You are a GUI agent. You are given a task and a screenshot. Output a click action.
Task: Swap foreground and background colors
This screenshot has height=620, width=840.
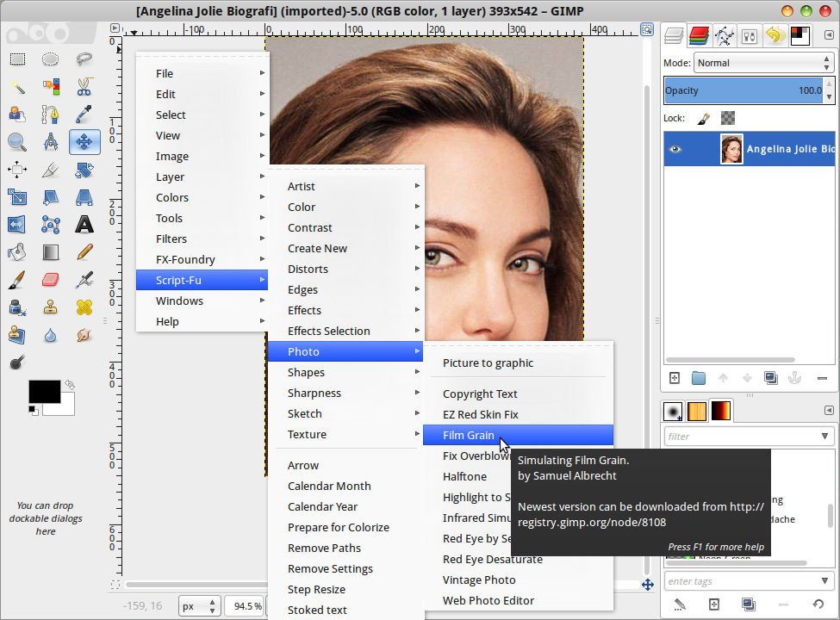click(70, 384)
